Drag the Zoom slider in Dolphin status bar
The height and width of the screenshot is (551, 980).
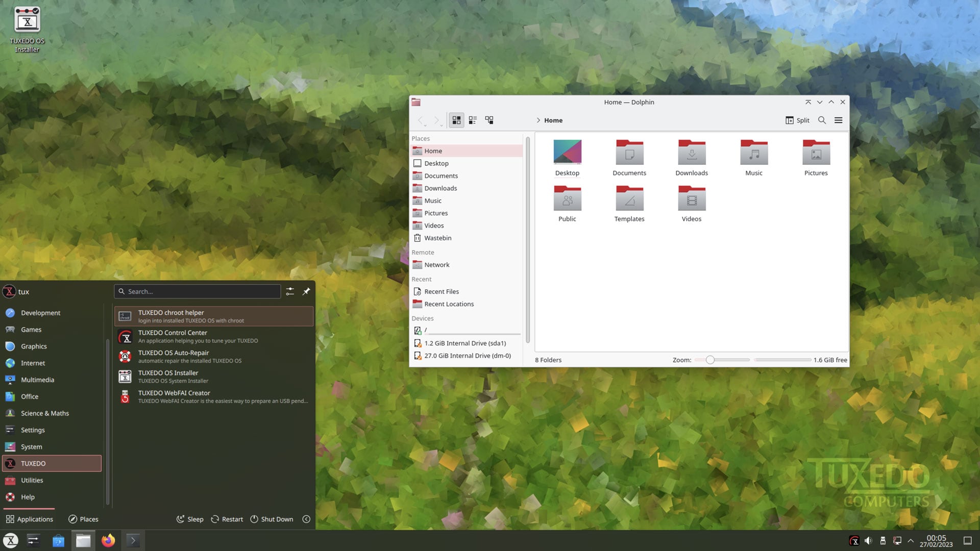709,360
